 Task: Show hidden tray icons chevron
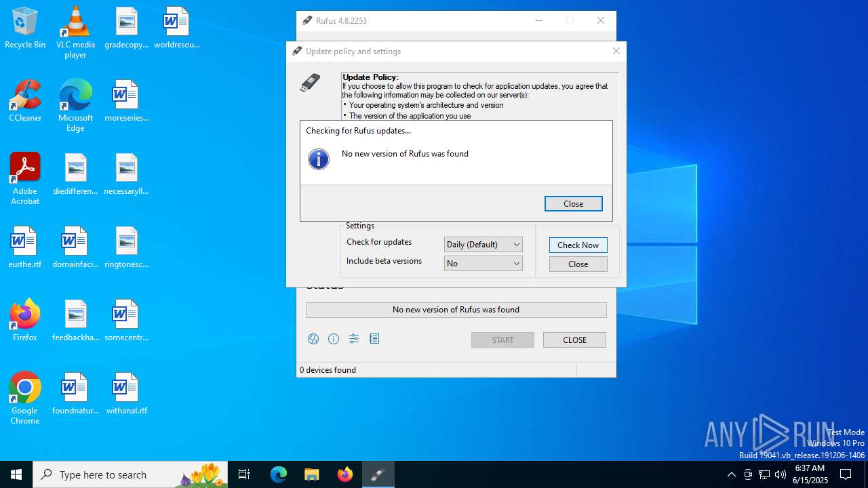click(x=731, y=474)
